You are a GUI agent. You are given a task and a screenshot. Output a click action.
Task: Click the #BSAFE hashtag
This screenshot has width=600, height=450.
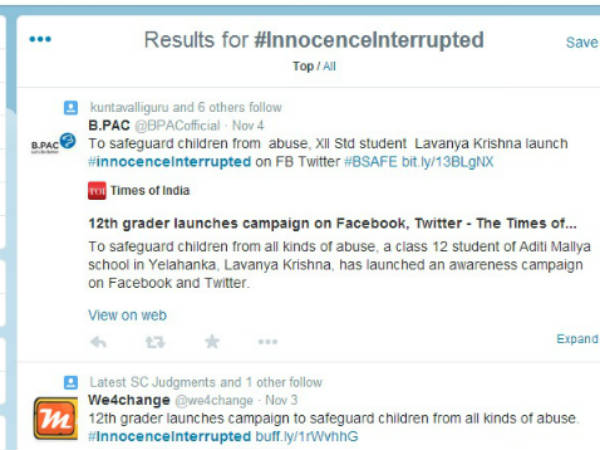tap(371, 161)
